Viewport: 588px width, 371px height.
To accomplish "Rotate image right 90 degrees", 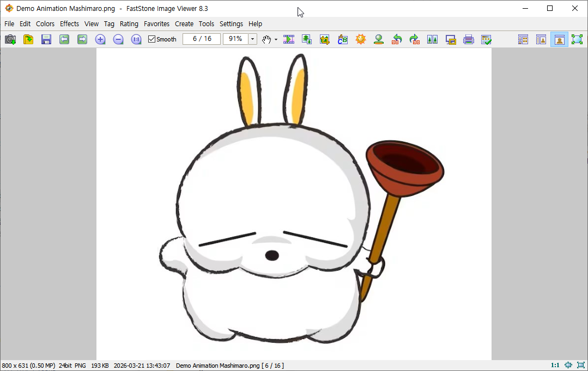I will pyautogui.click(x=414, y=39).
